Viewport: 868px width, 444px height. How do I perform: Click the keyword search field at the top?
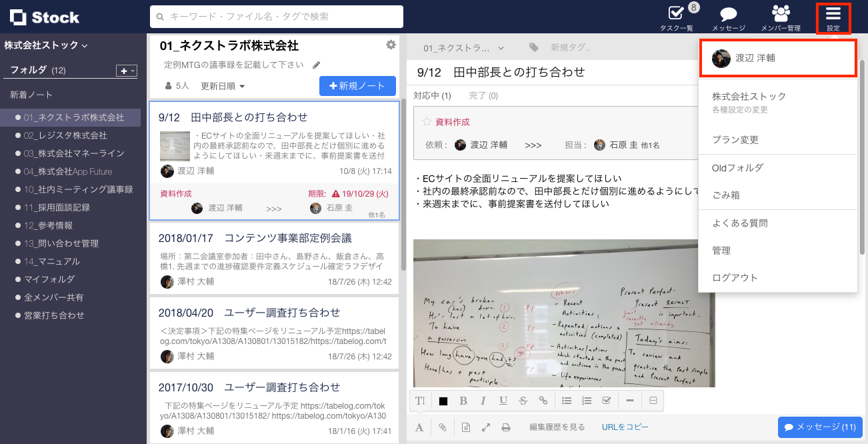[x=277, y=16]
